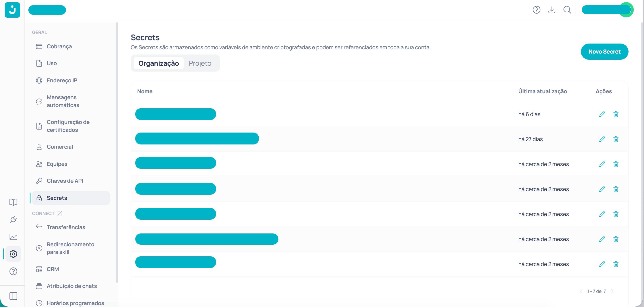Delete the secret updated há 27 dias

point(616,139)
